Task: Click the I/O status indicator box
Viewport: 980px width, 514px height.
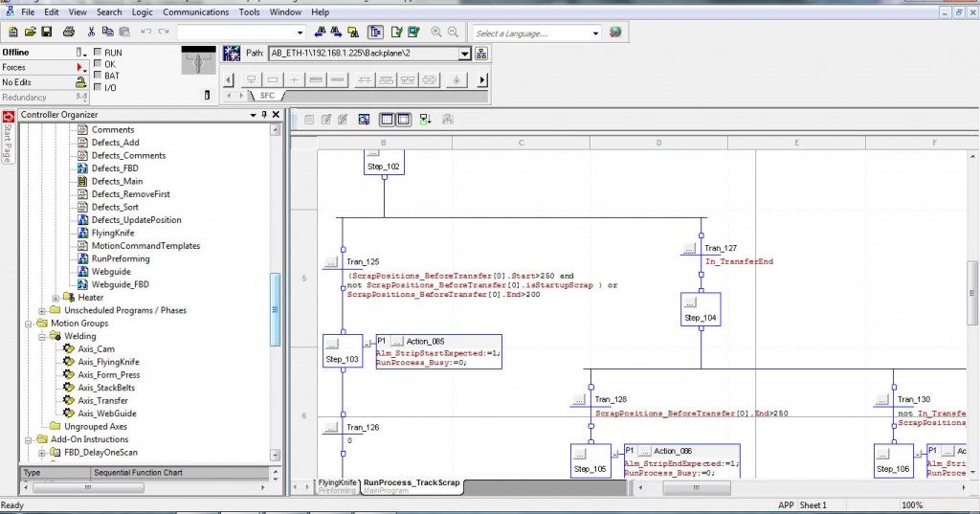Action: click(x=97, y=87)
